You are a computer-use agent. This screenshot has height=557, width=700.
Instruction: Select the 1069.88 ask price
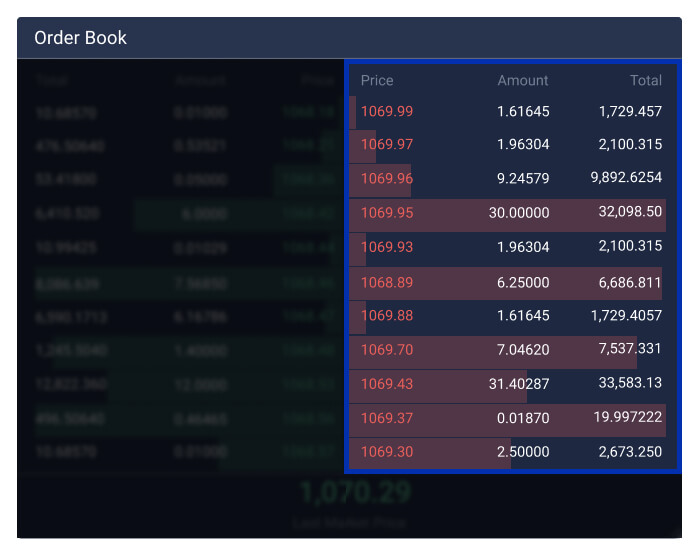click(x=387, y=316)
